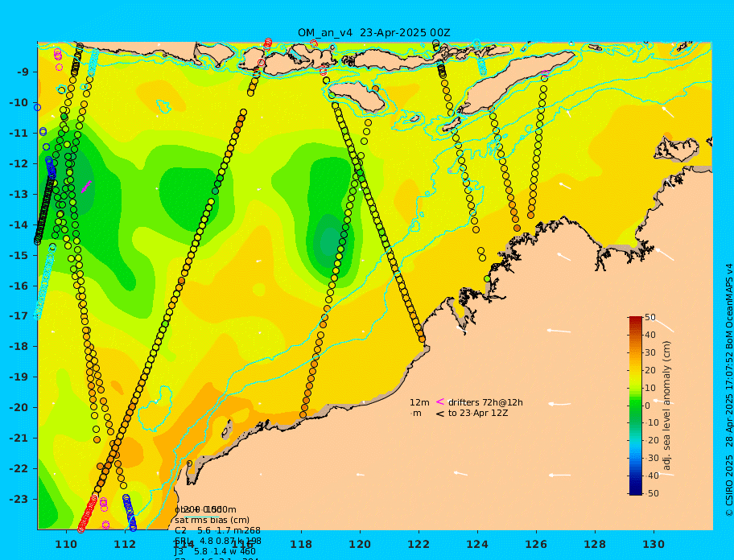Viewport: 734px width, 560px height.
Task: Click the "12m" legend label
Action: (419, 402)
